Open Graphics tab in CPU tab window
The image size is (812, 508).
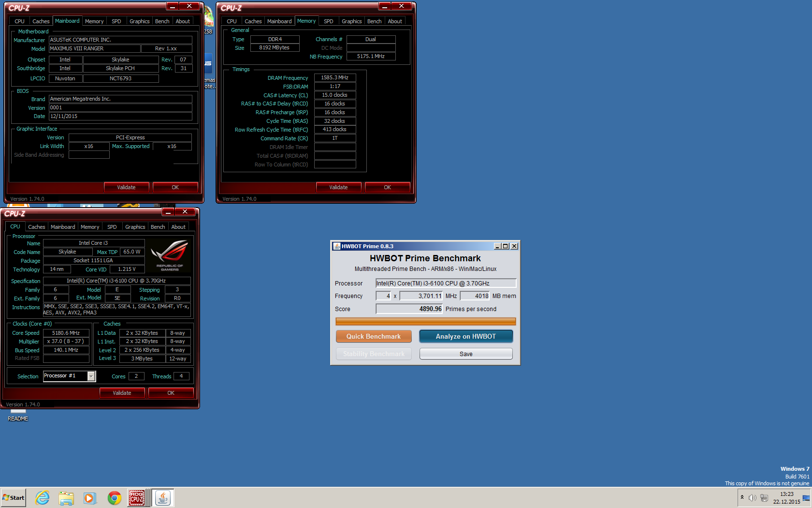(135, 227)
